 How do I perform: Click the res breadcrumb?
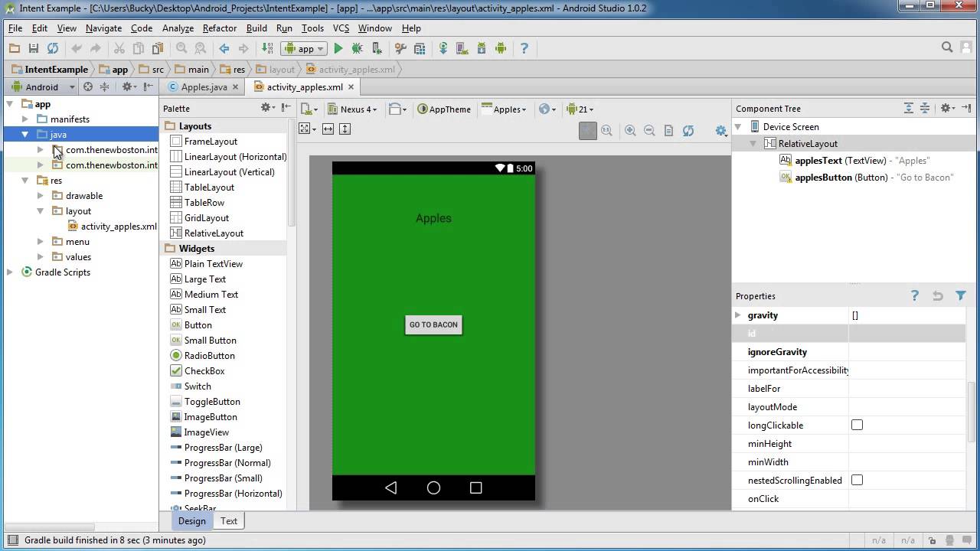pos(232,70)
